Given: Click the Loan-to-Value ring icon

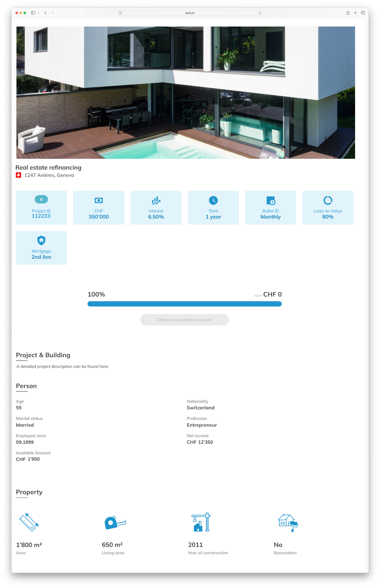Looking at the screenshot, I should tap(328, 200).
